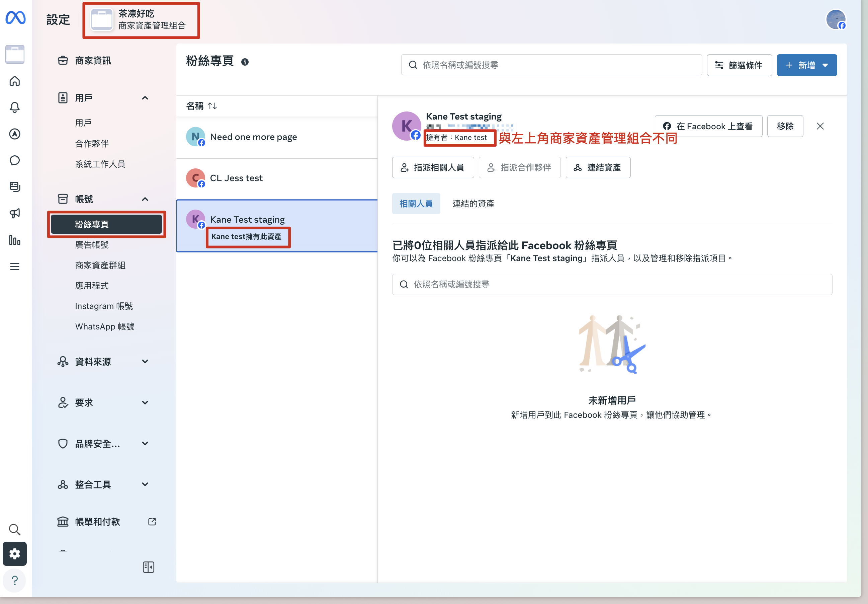Click the 移除 button
The width and height of the screenshot is (868, 604).
pyautogui.click(x=785, y=126)
